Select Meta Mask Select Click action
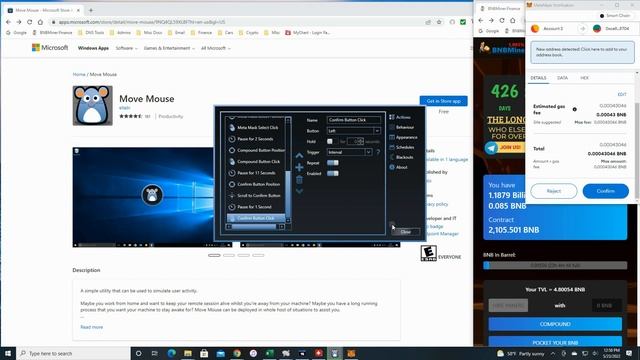 click(256, 127)
